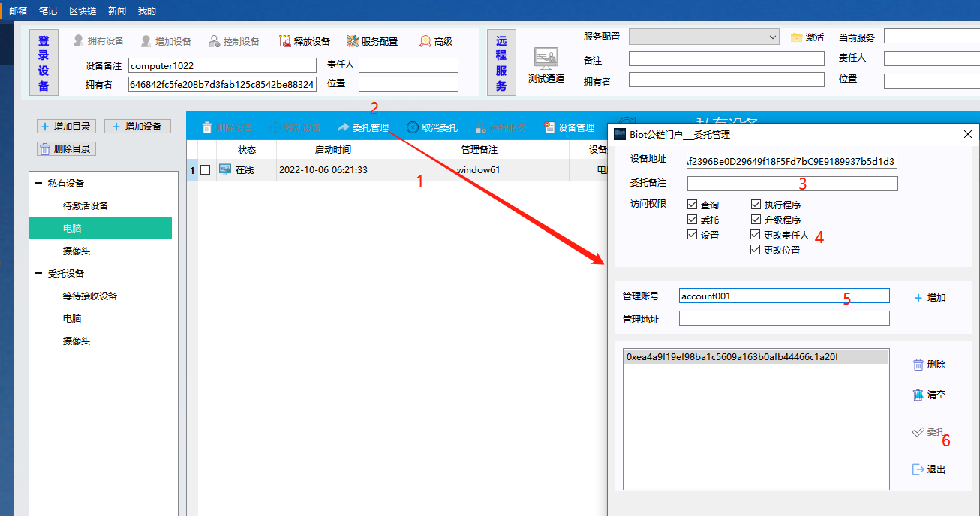Click the 测试通道 test channel icon
The height and width of the screenshot is (516, 980).
click(546, 58)
